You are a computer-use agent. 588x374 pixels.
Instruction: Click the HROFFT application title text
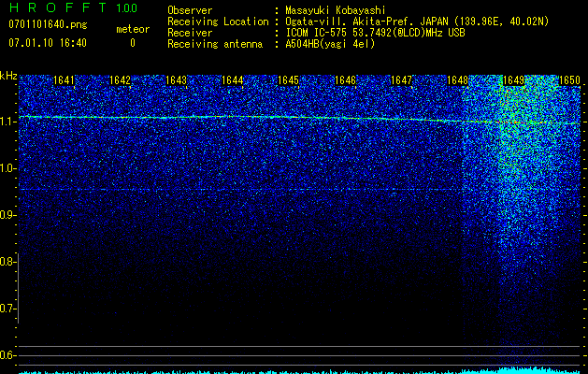(x=58, y=7)
